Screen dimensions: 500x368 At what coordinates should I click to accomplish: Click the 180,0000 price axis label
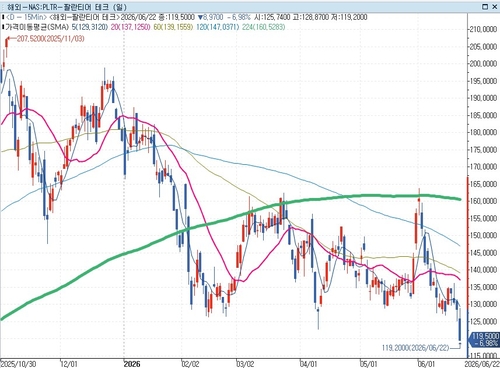pyautogui.click(x=483, y=132)
